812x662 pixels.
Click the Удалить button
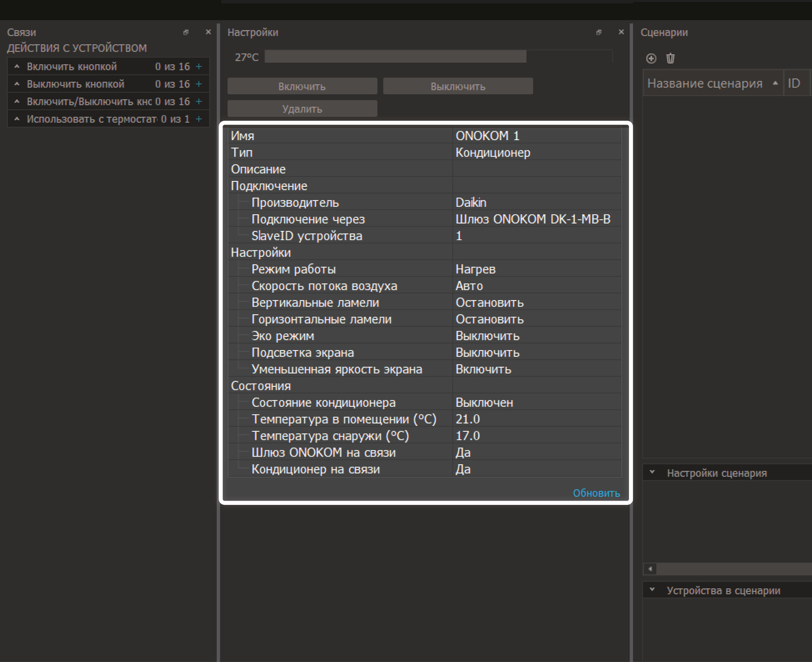tap(302, 109)
